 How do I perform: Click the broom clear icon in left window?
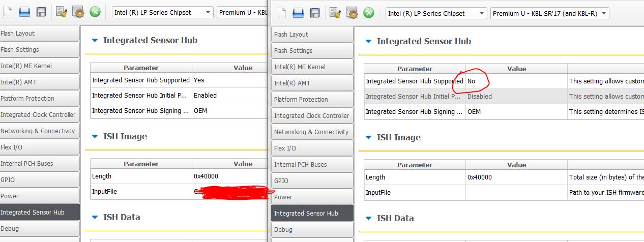(62, 12)
